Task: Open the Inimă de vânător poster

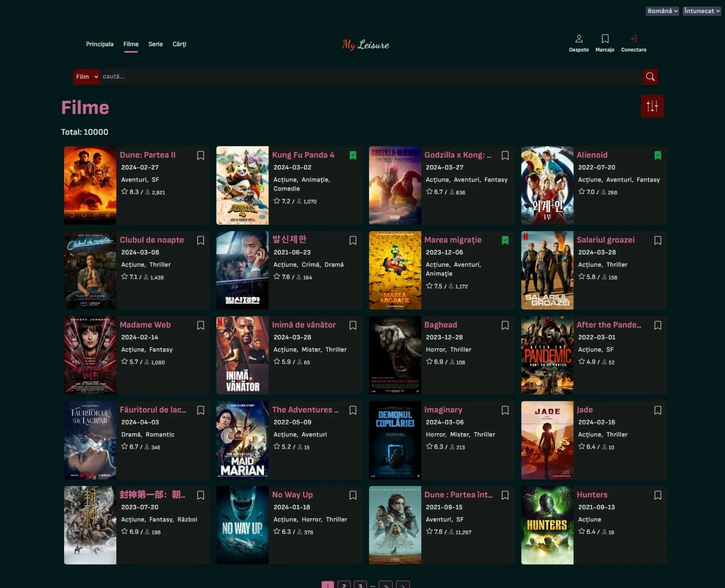Action: [x=243, y=355]
